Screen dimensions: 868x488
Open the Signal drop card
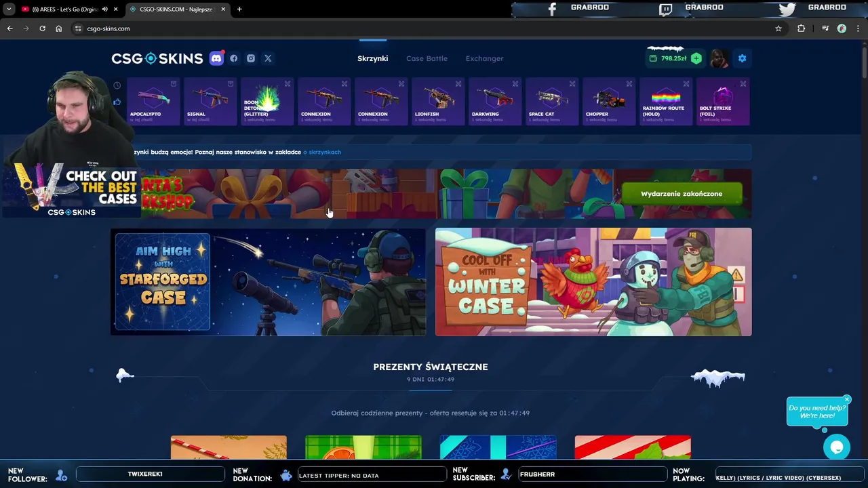(210, 102)
